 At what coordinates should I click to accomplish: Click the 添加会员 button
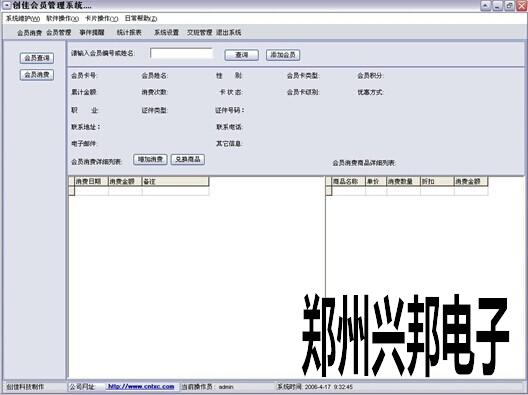(283, 55)
